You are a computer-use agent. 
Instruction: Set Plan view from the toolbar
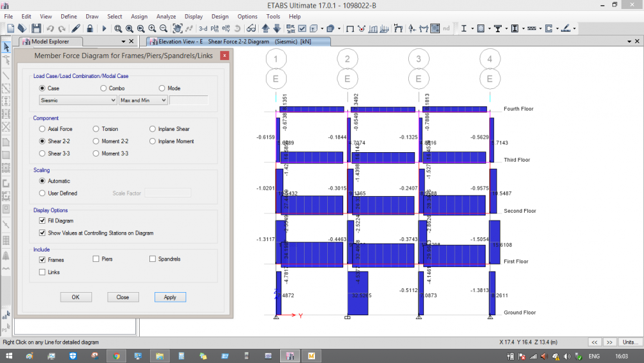[x=214, y=28]
